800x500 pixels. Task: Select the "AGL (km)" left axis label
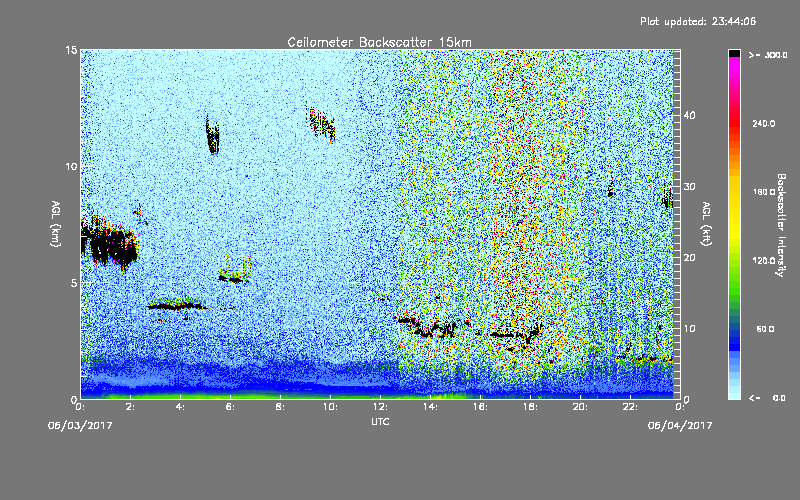[55, 224]
